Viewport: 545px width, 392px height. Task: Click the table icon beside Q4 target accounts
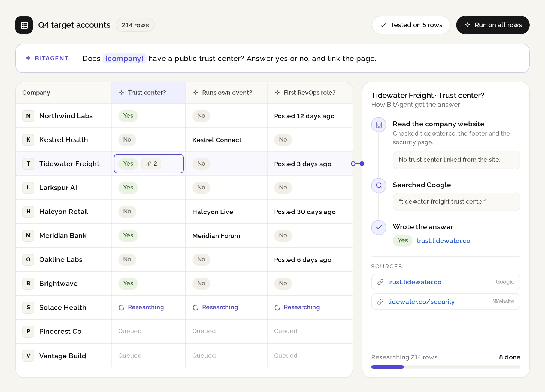(x=24, y=25)
